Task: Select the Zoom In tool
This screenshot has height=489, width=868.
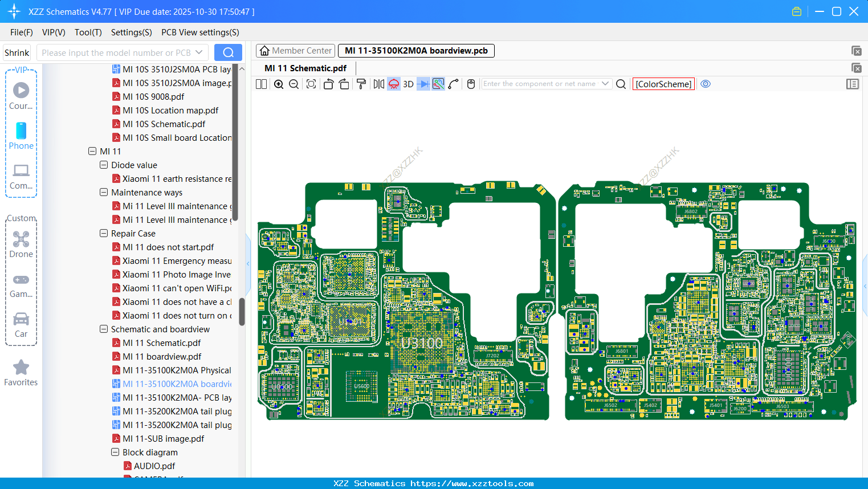Action: pos(279,84)
